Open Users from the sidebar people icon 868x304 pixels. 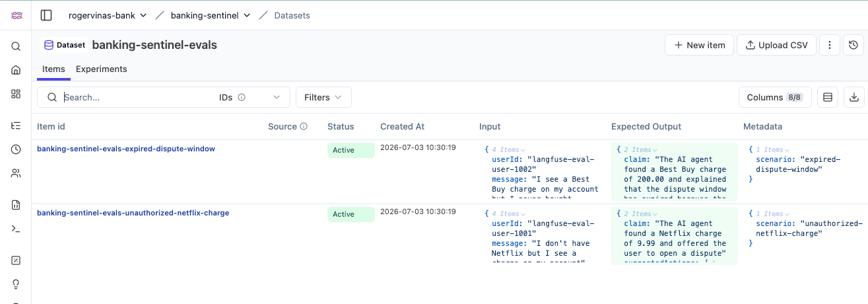[x=16, y=173]
